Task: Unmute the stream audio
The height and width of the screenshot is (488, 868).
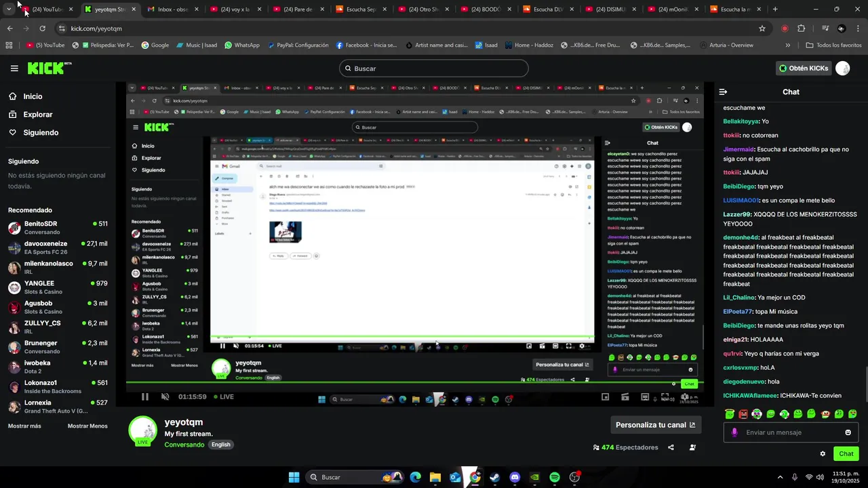Action: [165, 397]
